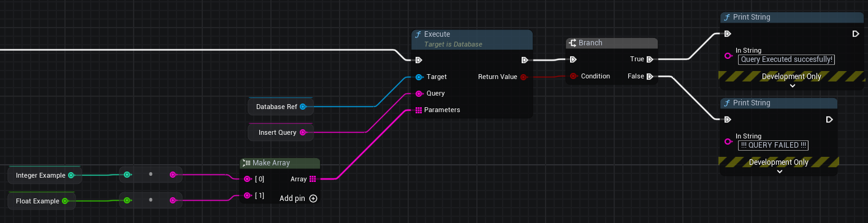Click Make Array index [0] input pin

click(x=247, y=179)
